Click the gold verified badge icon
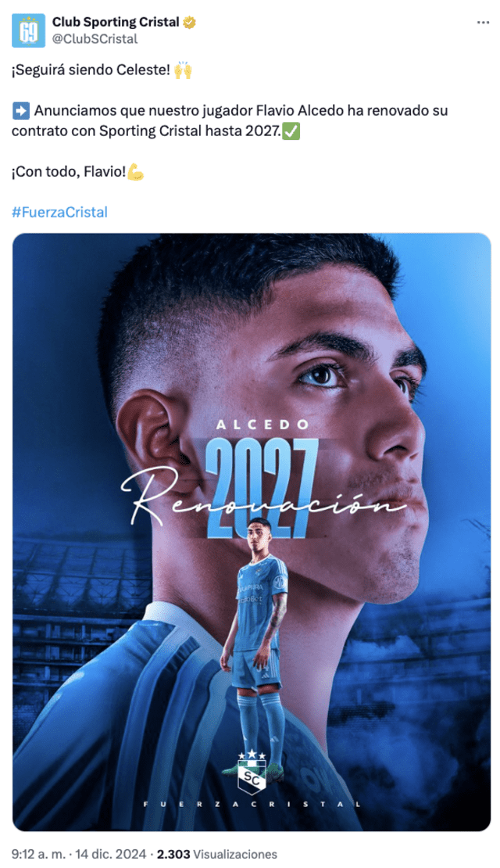Screen dimensions: 500x868 coord(190,23)
